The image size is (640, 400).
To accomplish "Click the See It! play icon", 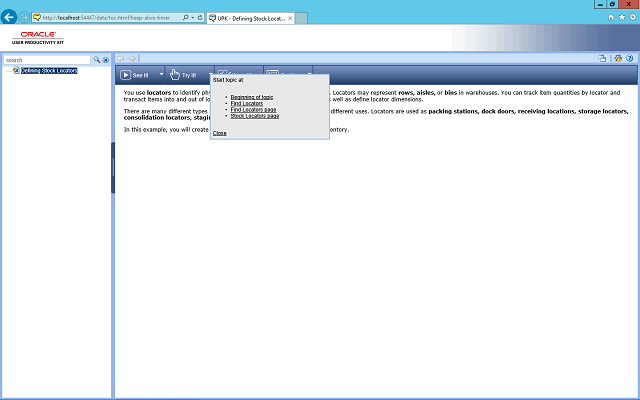I will 126,75.
